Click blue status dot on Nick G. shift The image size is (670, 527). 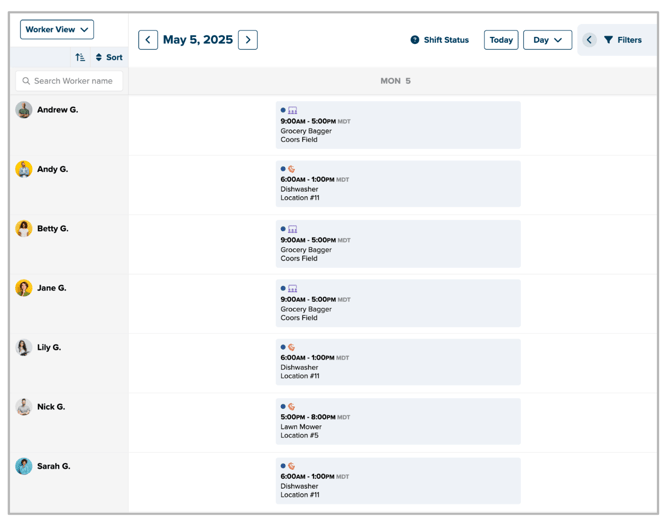click(x=283, y=406)
